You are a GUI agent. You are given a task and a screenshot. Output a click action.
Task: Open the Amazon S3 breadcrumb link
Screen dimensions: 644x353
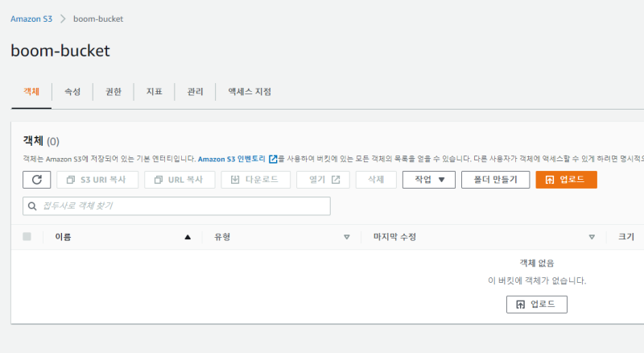click(31, 19)
